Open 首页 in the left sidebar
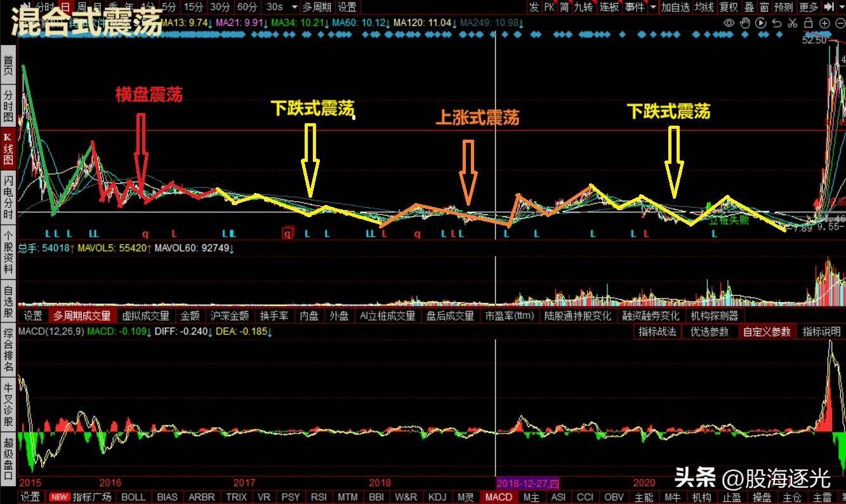 click(x=8, y=65)
